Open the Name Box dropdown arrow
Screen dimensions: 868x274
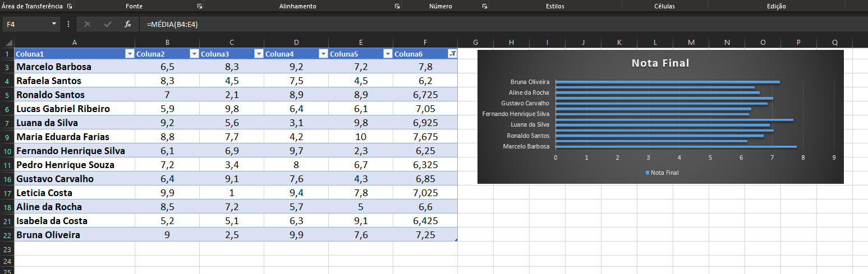click(x=54, y=24)
